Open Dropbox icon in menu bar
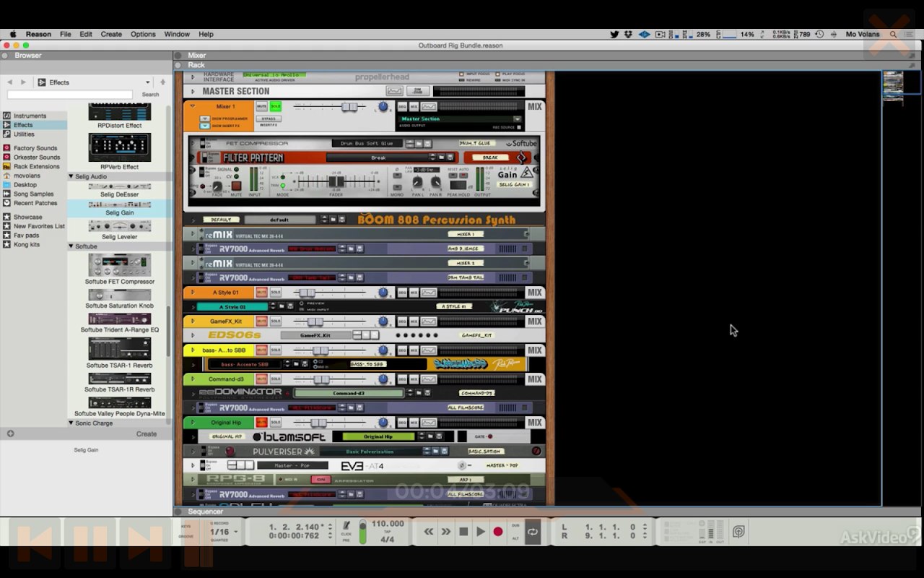 pos(628,34)
